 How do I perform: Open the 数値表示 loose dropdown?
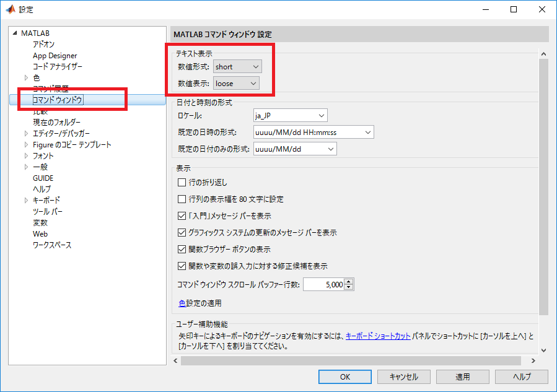tap(236, 84)
